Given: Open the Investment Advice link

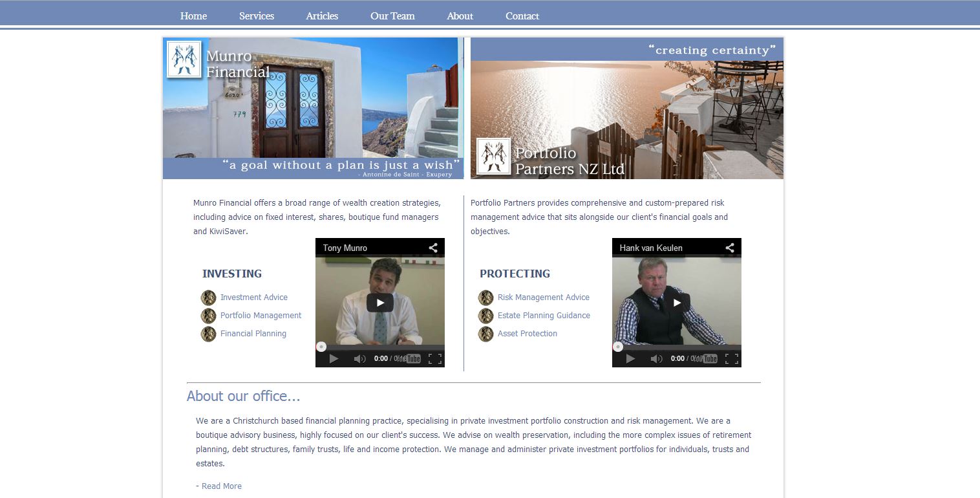Looking at the screenshot, I should point(254,298).
